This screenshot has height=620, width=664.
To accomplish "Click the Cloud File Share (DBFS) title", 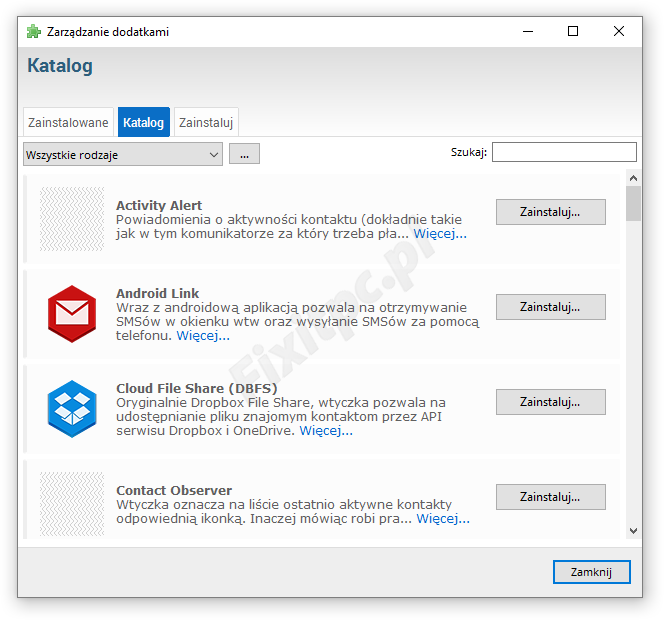I will (x=196, y=388).
